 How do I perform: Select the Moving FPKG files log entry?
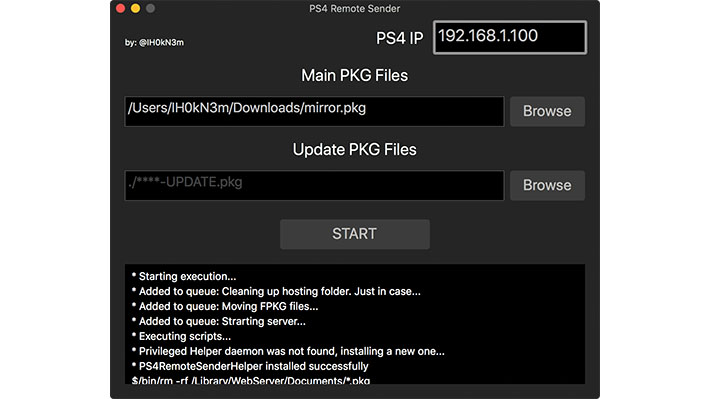pyautogui.click(x=225, y=306)
